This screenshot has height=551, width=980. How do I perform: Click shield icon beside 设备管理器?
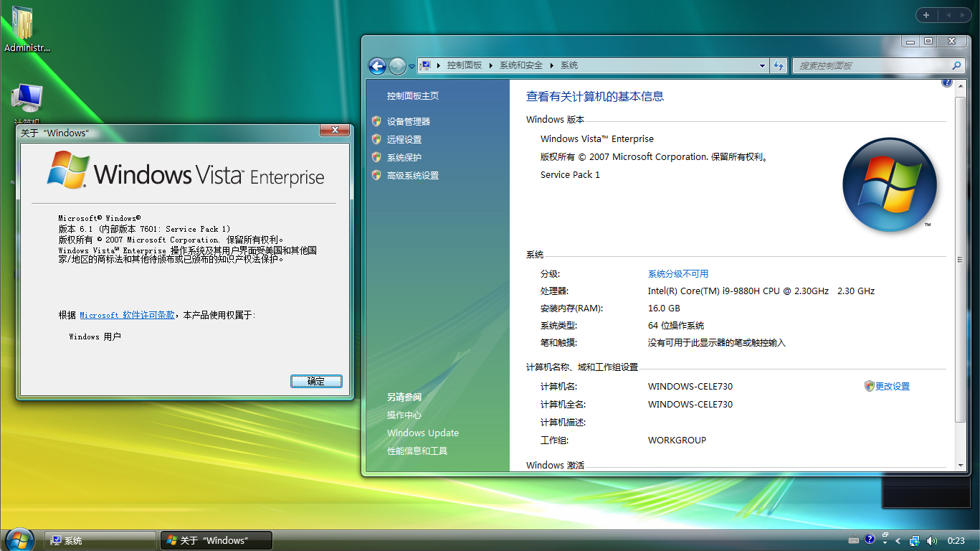pyautogui.click(x=376, y=121)
